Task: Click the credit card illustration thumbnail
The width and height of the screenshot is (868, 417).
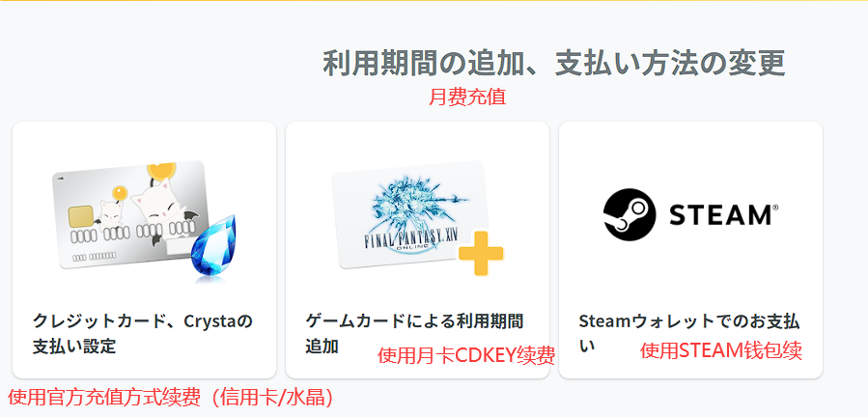Action: tap(144, 220)
